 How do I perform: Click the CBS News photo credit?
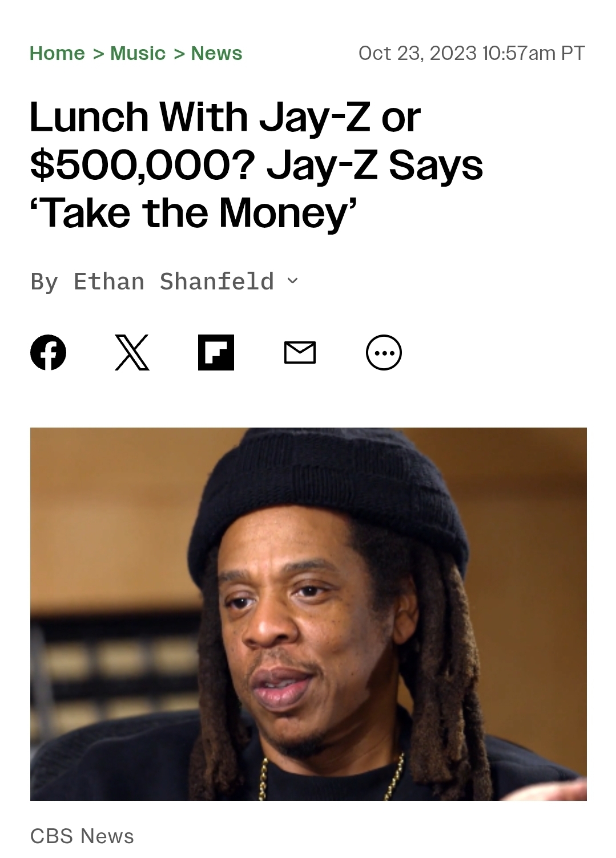click(82, 836)
